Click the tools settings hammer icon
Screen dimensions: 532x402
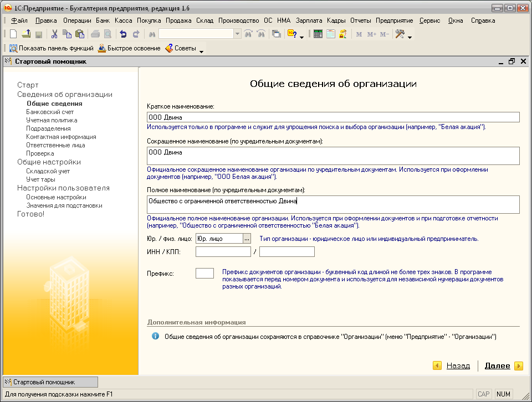point(400,34)
